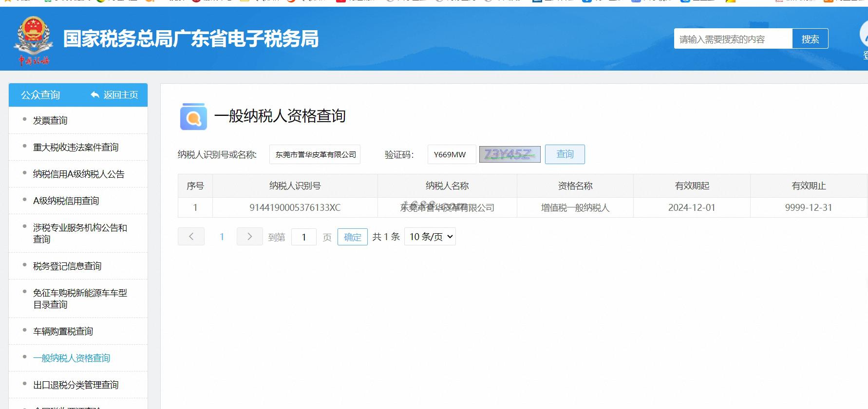Focus the taxpayer ID or name field
This screenshot has height=409, width=868.
(x=315, y=154)
